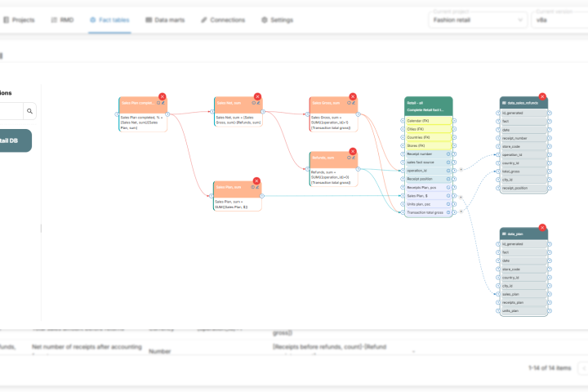588x392 pixels.
Task: Click red X on Sales Gross node
Action: [x=353, y=96]
